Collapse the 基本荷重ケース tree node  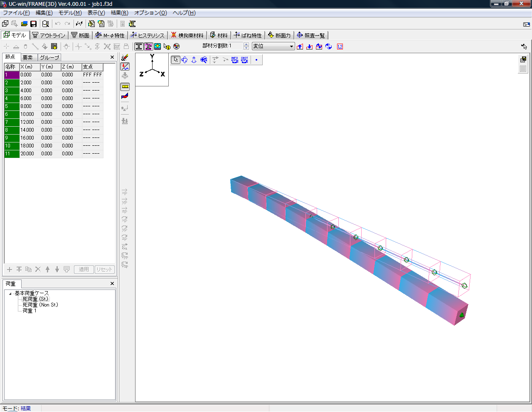(x=10, y=294)
